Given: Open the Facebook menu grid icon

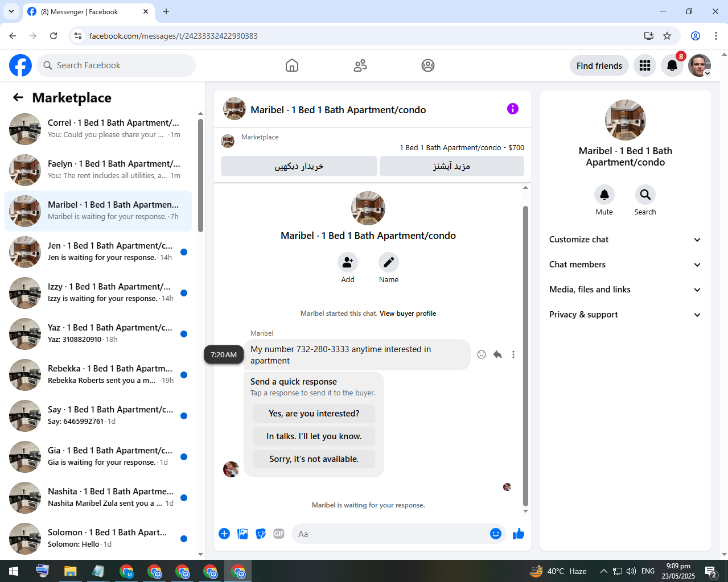Looking at the screenshot, I should click(645, 65).
